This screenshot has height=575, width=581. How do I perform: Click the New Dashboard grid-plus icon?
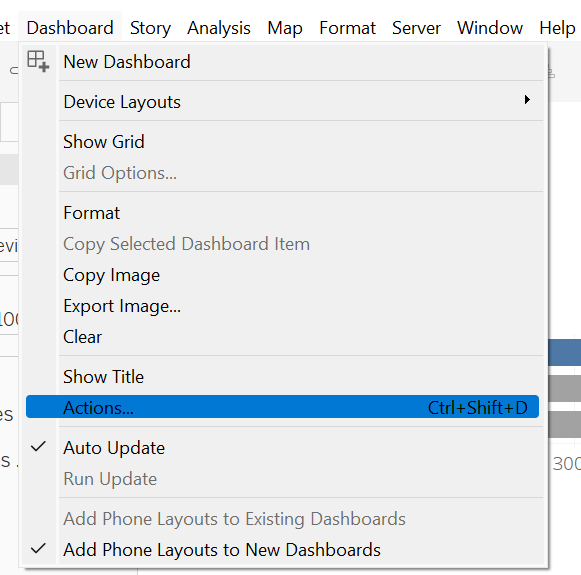click(x=38, y=62)
